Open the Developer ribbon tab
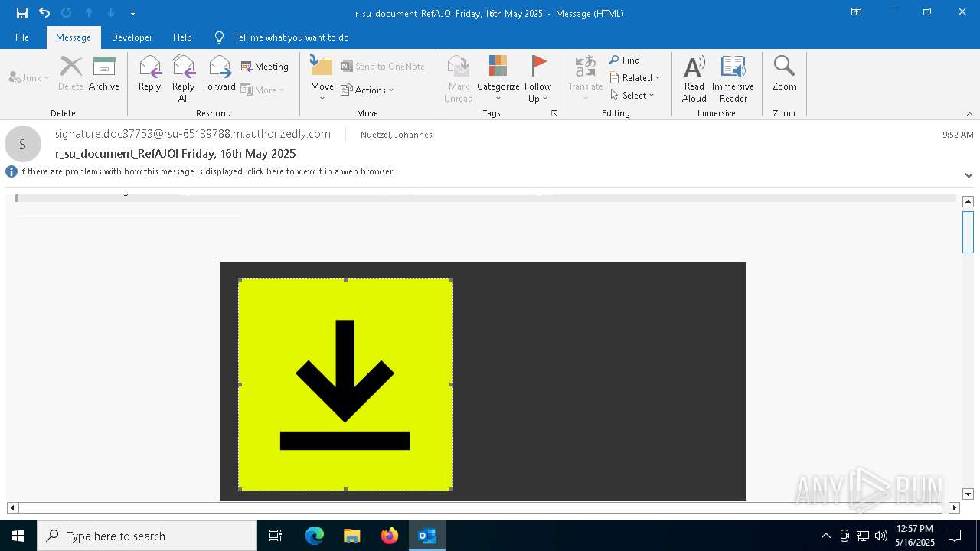 [132, 37]
